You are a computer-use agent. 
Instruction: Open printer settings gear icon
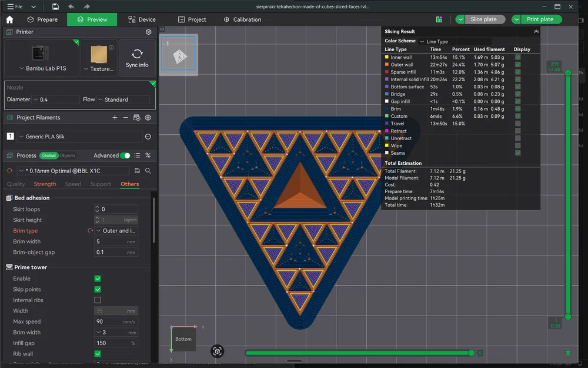pos(148,32)
